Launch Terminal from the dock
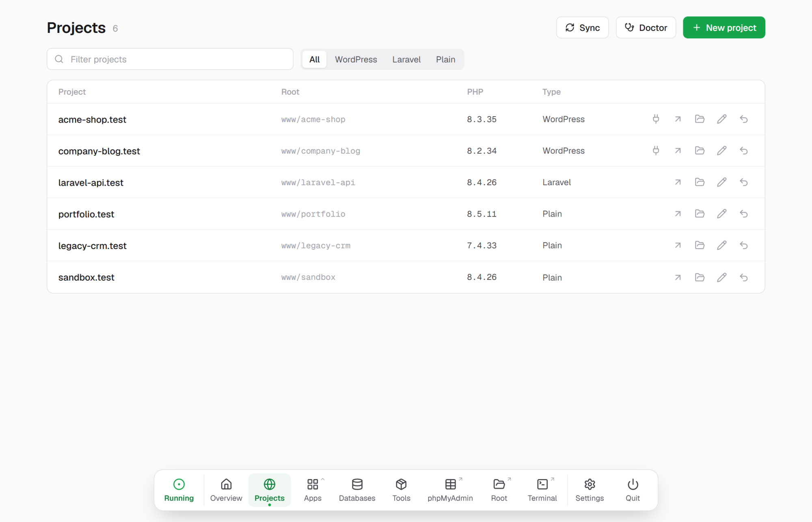This screenshot has height=522, width=812. point(542,490)
